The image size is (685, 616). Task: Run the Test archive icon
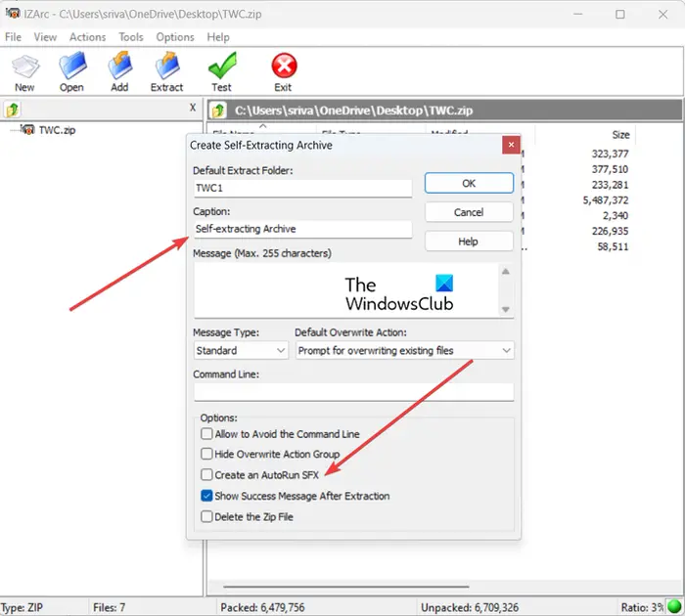(221, 72)
